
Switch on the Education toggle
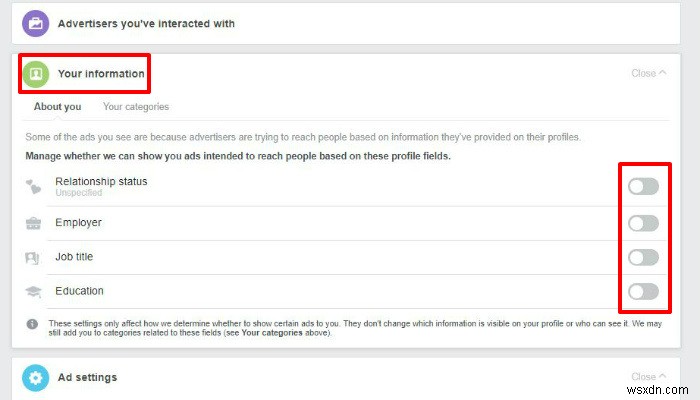(643, 292)
